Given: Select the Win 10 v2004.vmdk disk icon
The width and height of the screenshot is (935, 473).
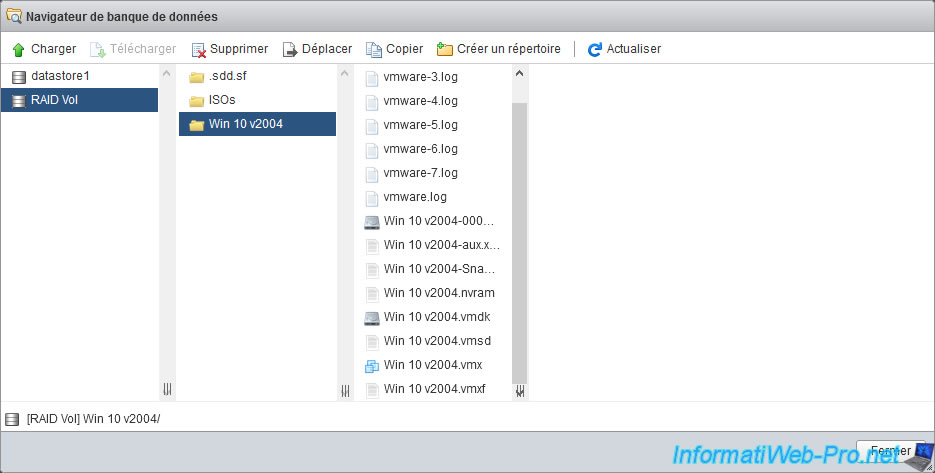Looking at the screenshot, I should point(372,317).
